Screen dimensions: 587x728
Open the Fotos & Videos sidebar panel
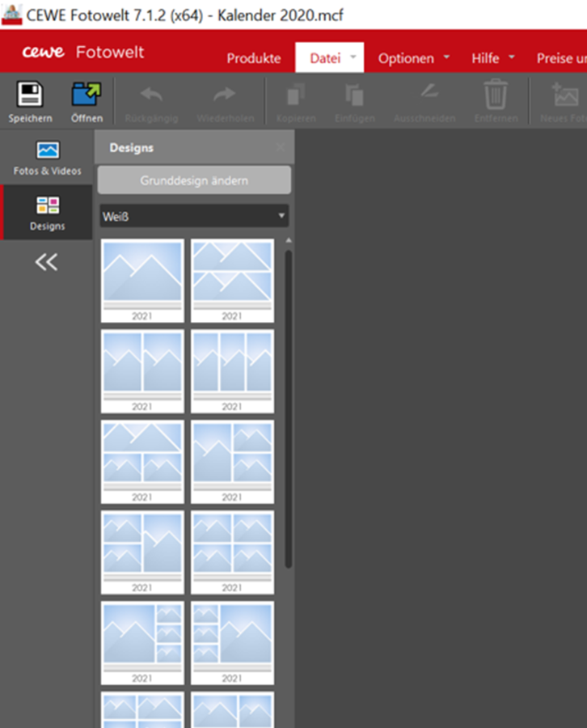47,158
